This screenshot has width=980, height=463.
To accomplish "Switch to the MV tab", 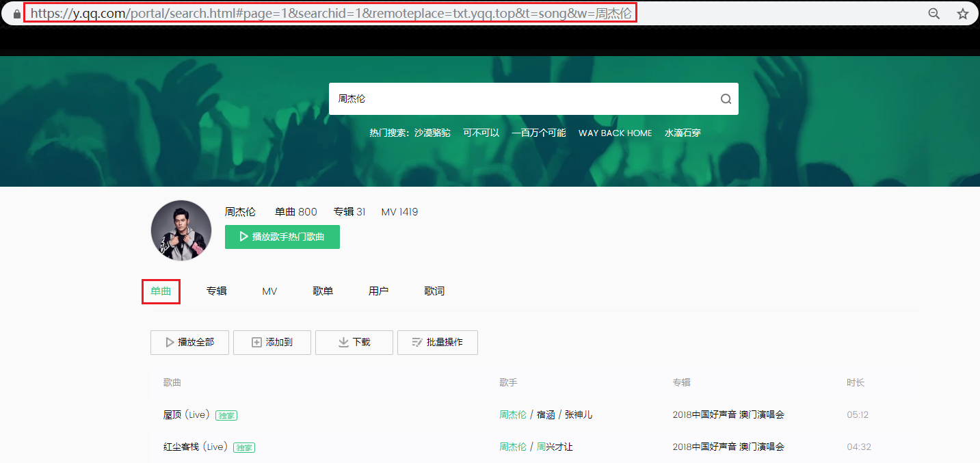I will pyautogui.click(x=269, y=291).
